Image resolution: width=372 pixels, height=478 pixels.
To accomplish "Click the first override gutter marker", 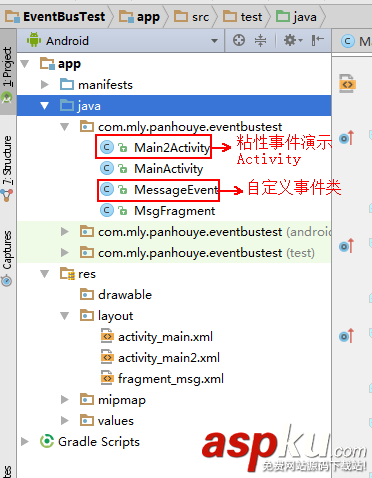I will [x=347, y=137].
